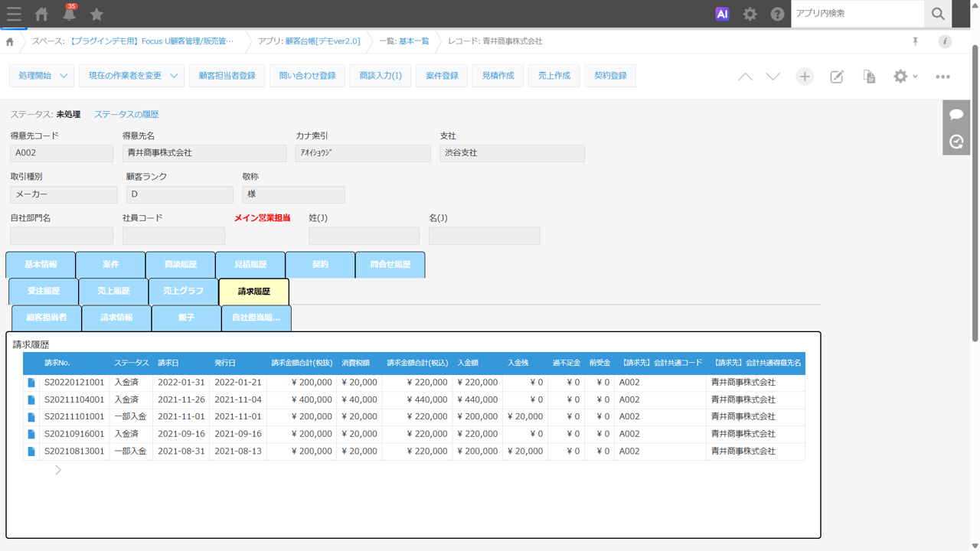Switch to 契約 tab

coord(320,265)
